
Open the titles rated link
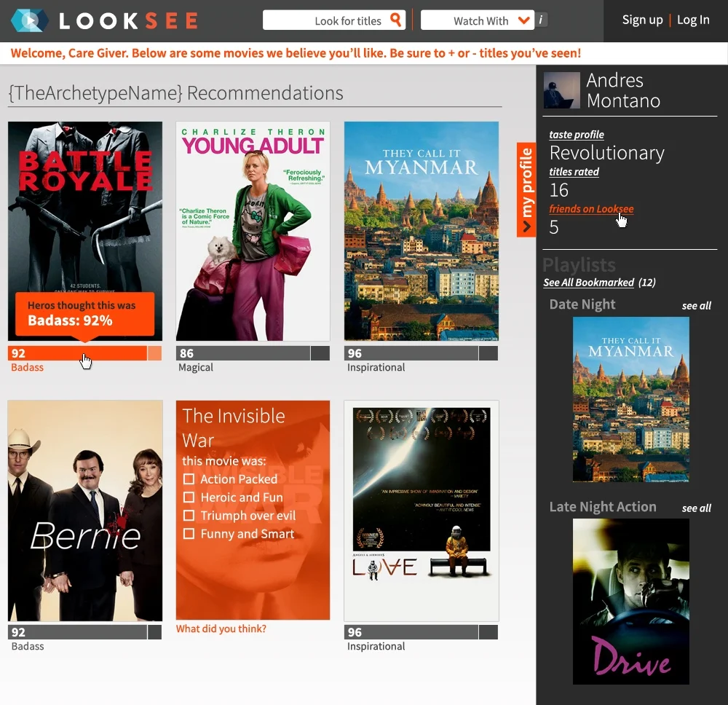tap(574, 172)
